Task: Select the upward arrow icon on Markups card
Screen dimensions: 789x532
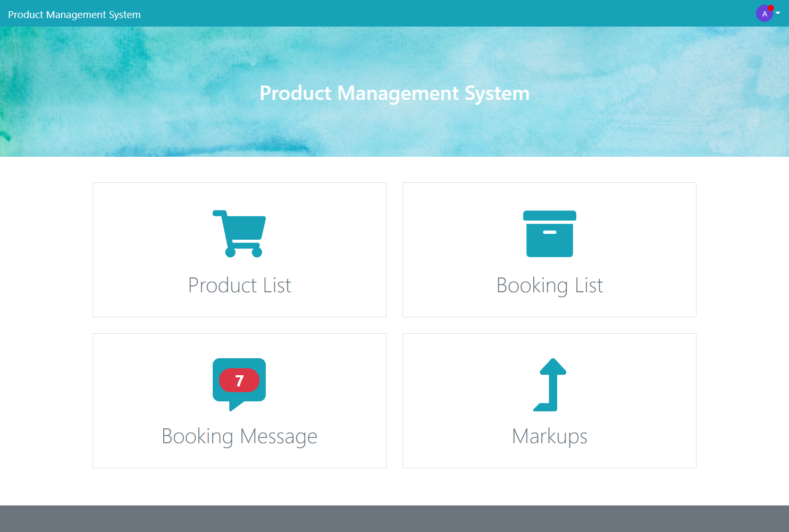Action: tap(549, 384)
